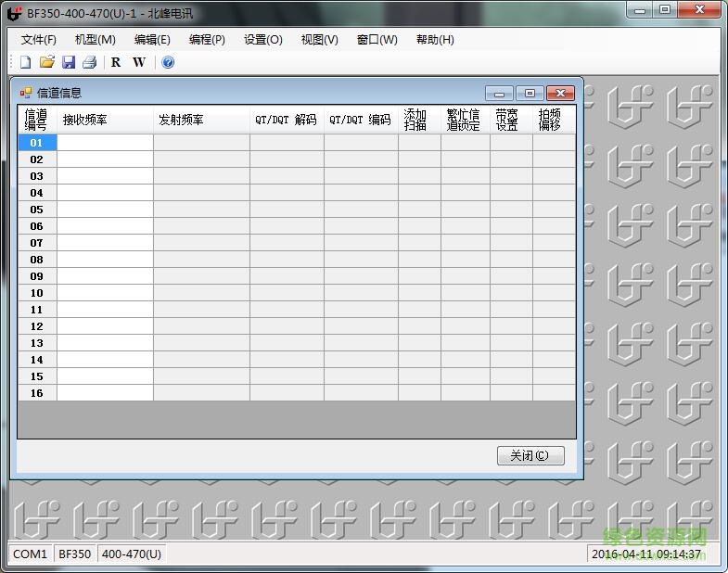The height and width of the screenshot is (573, 728).
Task: Click BF350 in the status bar
Action: (x=75, y=554)
